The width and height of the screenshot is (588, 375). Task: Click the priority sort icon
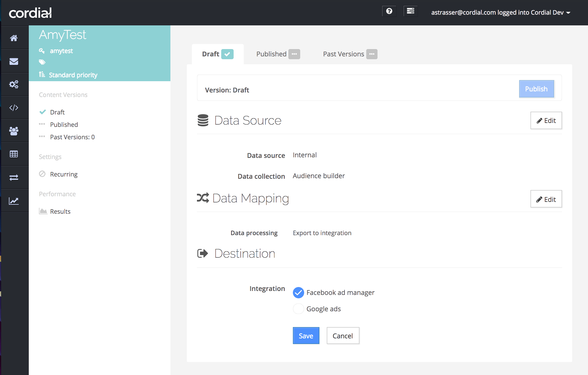coord(42,74)
